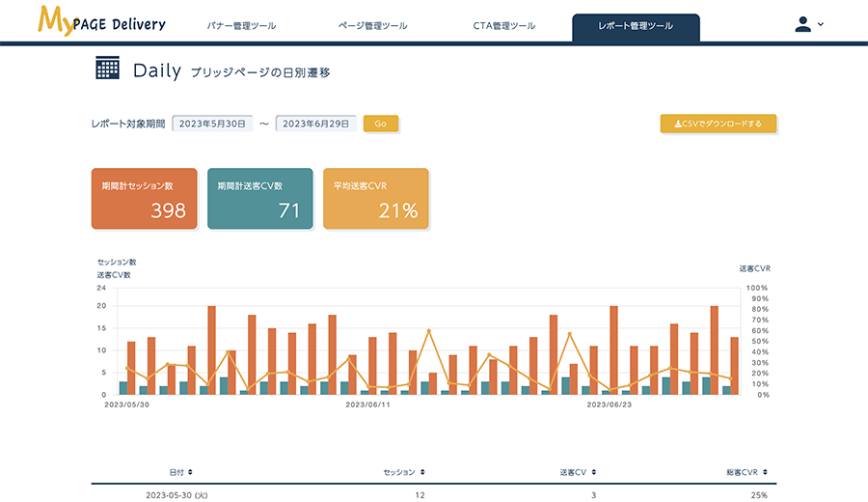Select the レポート管理ツール tab
The height and width of the screenshot is (502, 868).
pyautogui.click(x=636, y=26)
